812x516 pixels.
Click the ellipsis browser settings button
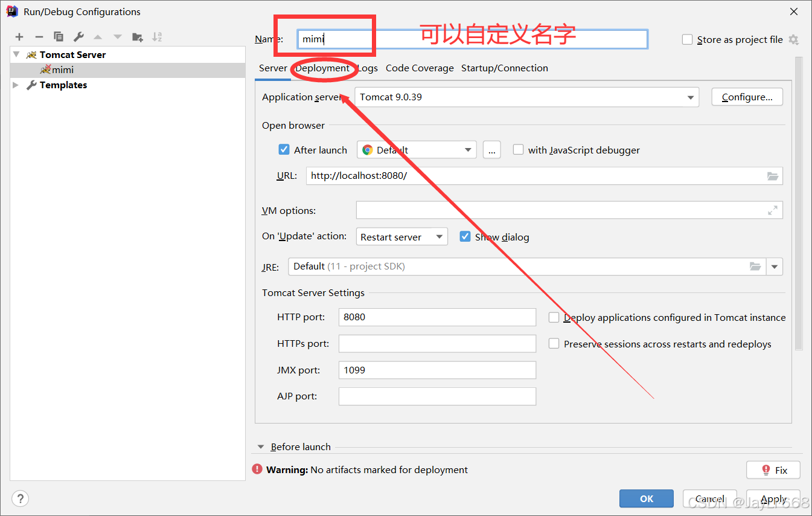coord(491,150)
